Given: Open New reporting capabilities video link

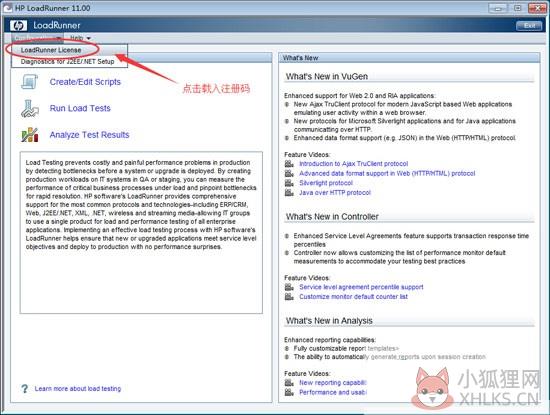Looking at the screenshot, I should 333,383.
